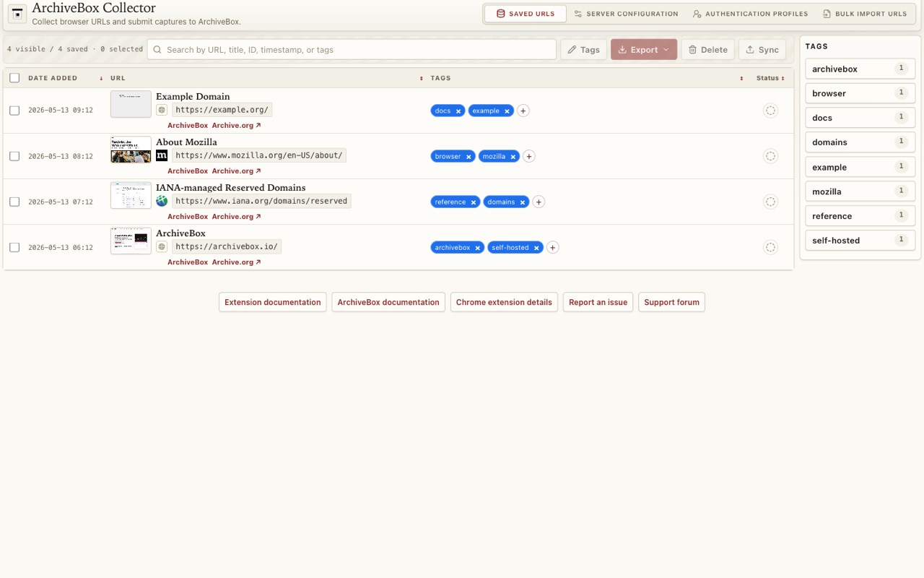Viewport: 924px width, 578px height.
Task: Open Archive.org link for Example Domain
Action: click(236, 126)
